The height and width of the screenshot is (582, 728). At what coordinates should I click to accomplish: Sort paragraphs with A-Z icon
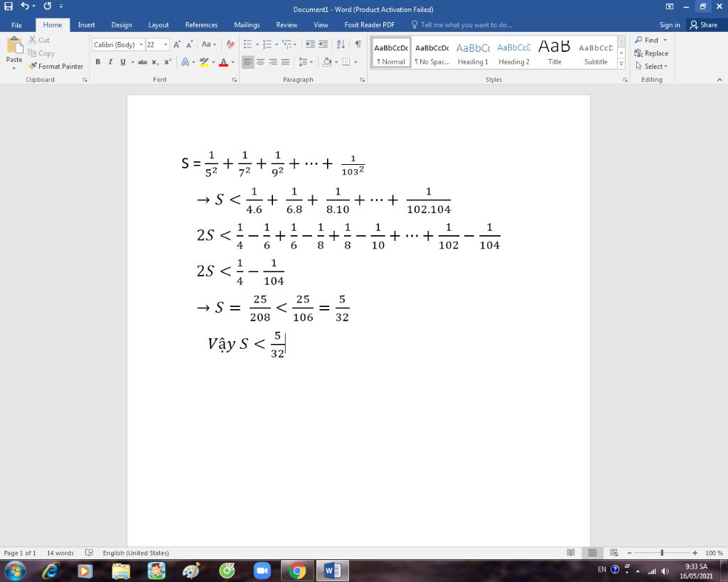[341, 45]
